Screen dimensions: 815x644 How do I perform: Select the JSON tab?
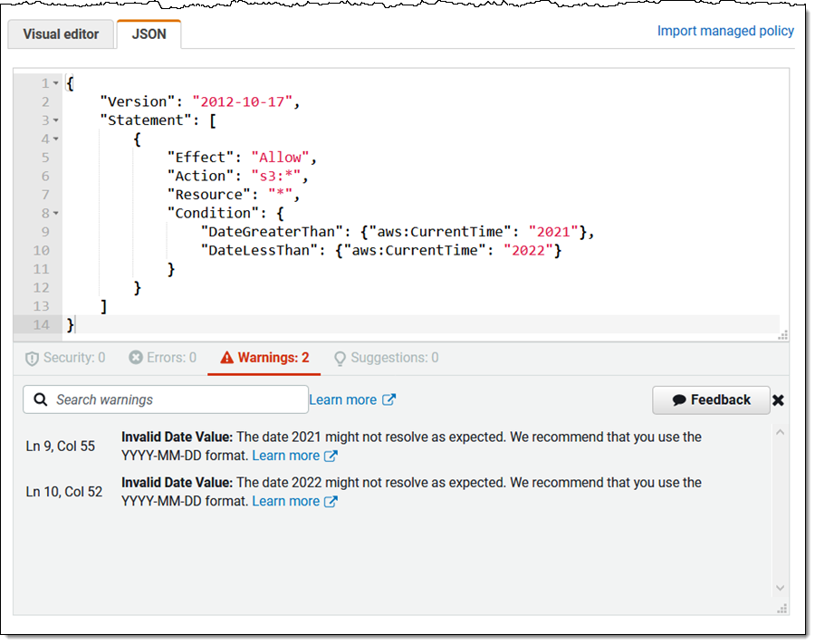click(x=149, y=34)
